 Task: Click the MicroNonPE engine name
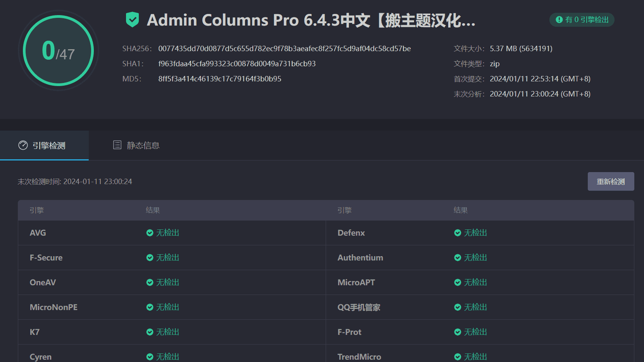point(54,307)
